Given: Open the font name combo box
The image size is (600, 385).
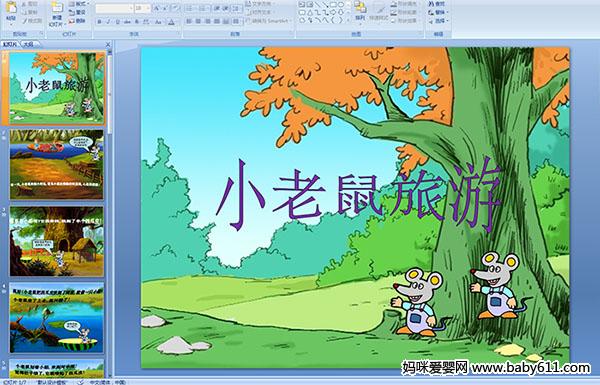Looking at the screenshot, I should click(x=114, y=8).
